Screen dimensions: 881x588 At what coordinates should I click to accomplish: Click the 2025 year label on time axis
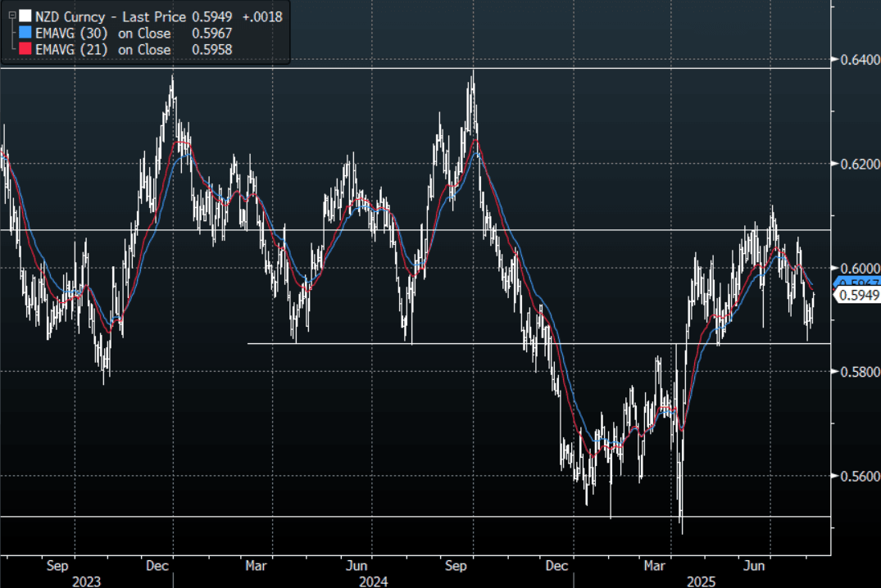coord(702,581)
